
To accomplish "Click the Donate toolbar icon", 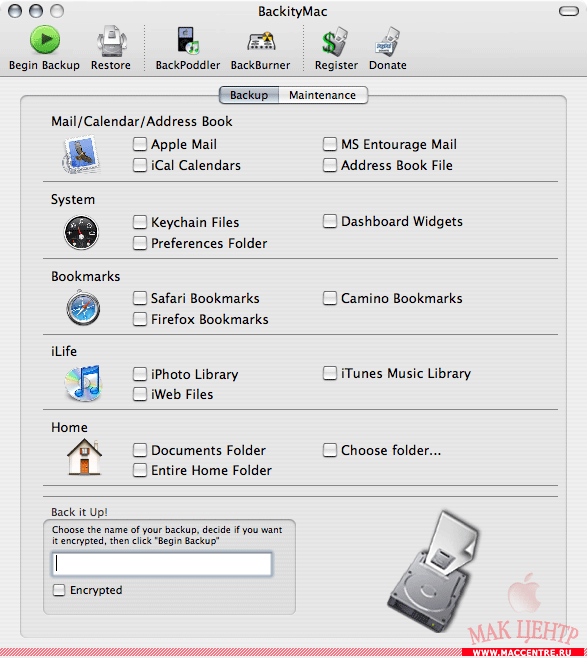I will 387,42.
